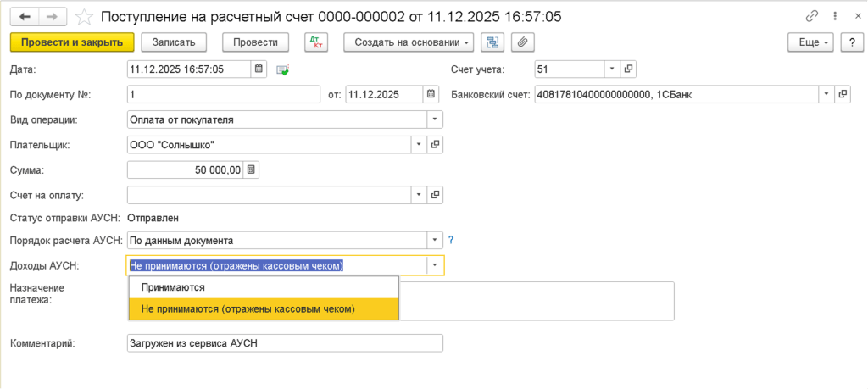Open calendar picker for Дата field
868x389 pixels.
[x=259, y=69]
